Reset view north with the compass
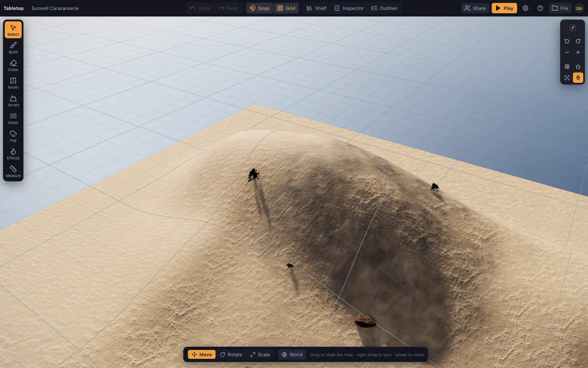The width and height of the screenshot is (588, 368). pos(573,28)
